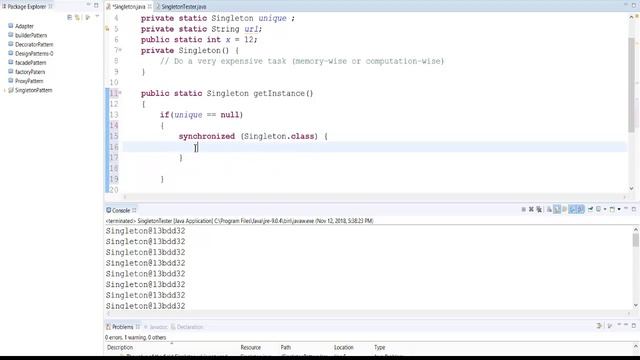
Task: Click the 'synchronized' keyword on line 15
Action: (207, 136)
